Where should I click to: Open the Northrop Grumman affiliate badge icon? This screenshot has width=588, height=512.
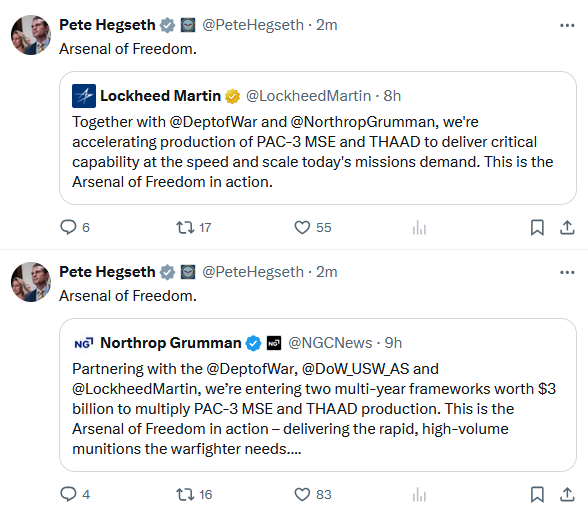click(274, 343)
